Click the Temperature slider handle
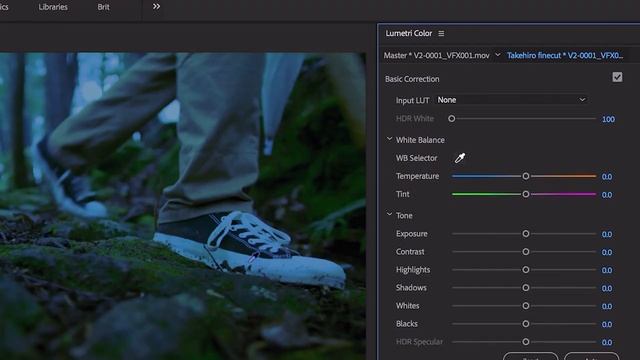The height and width of the screenshot is (360, 640). pos(526,176)
